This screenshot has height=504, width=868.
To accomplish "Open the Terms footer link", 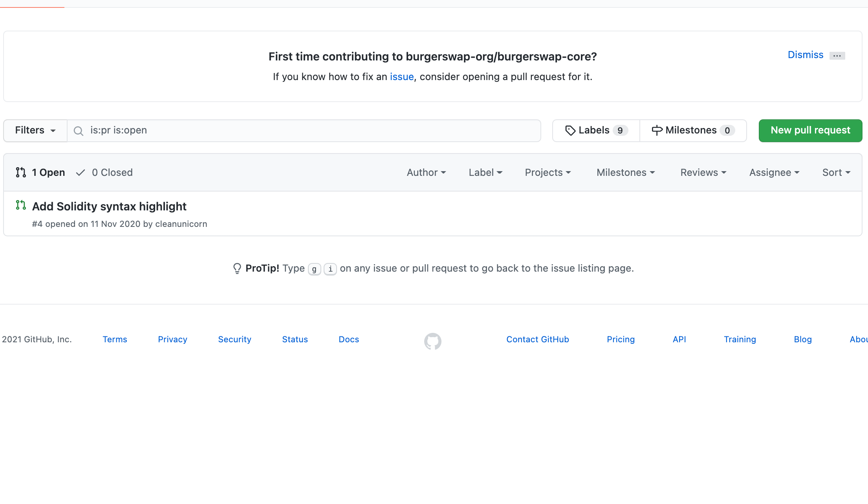I will [115, 340].
